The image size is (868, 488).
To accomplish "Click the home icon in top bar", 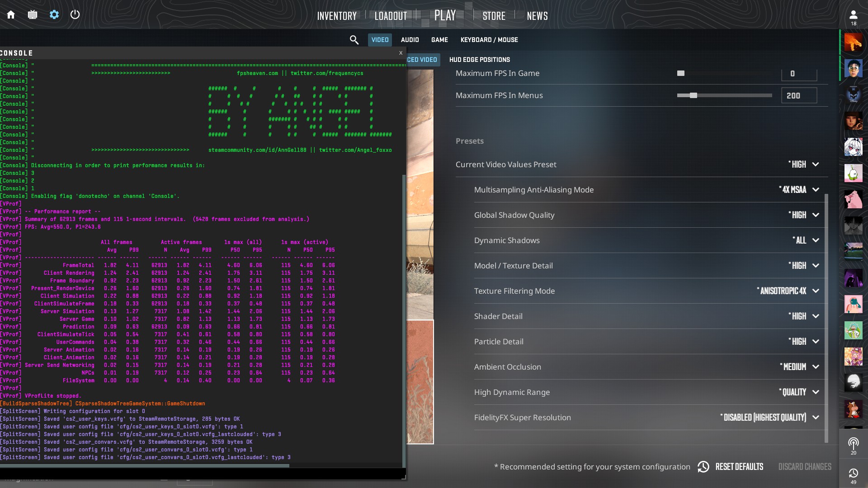I will 11,15.
